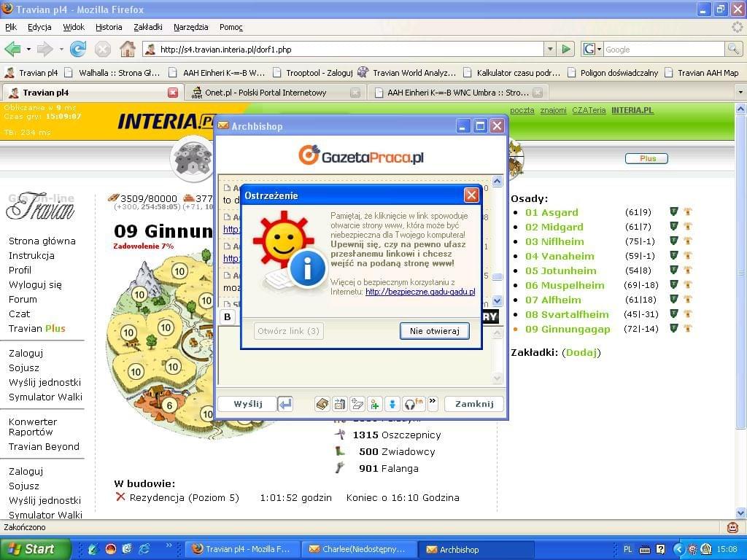Screen dimensions: 747x560
Task: Open Trooptool - Zaloguj bookmark
Action: click(314, 72)
